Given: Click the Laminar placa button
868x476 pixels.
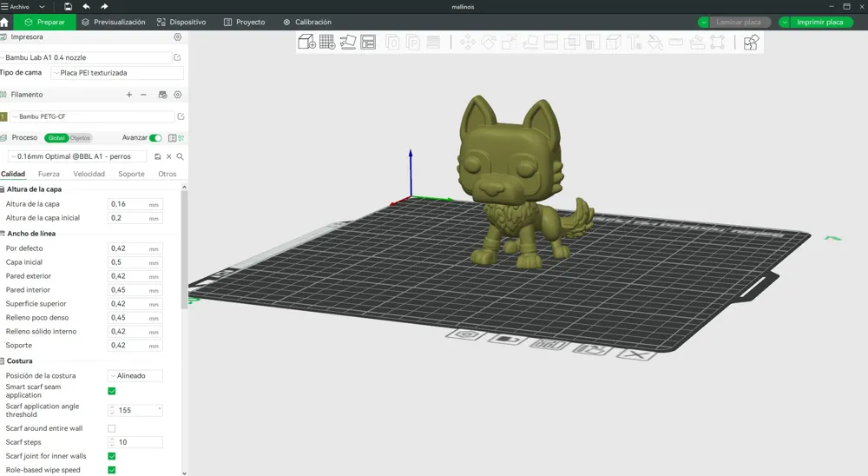Looking at the screenshot, I should tap(740, 23).
